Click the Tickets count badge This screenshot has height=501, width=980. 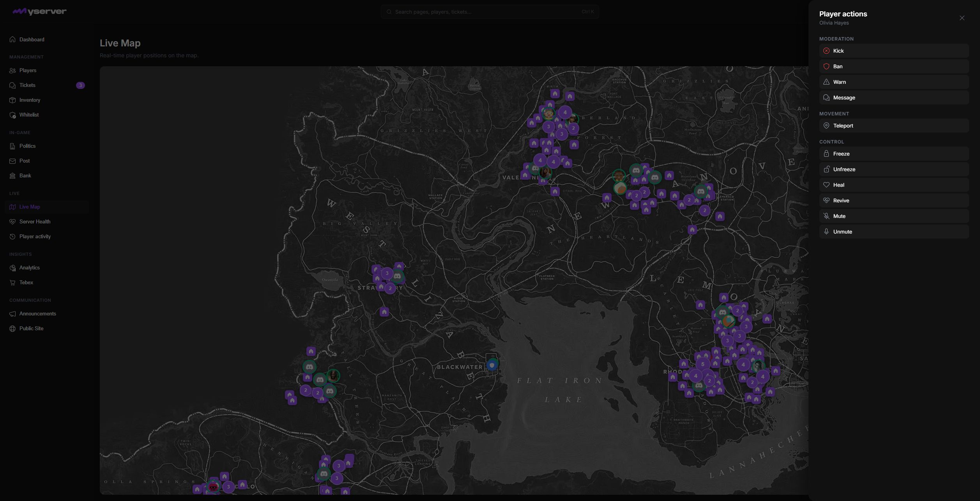(80, 85)
